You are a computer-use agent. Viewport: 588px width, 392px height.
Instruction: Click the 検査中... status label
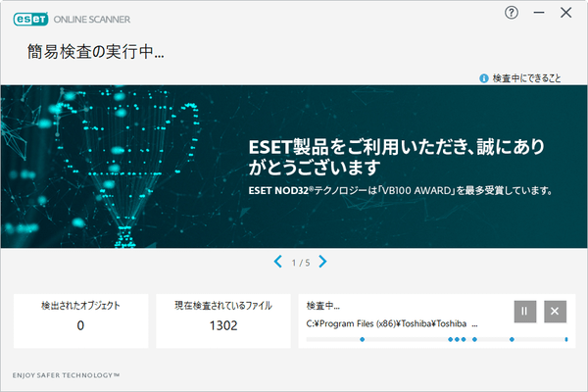click(322, 306)
